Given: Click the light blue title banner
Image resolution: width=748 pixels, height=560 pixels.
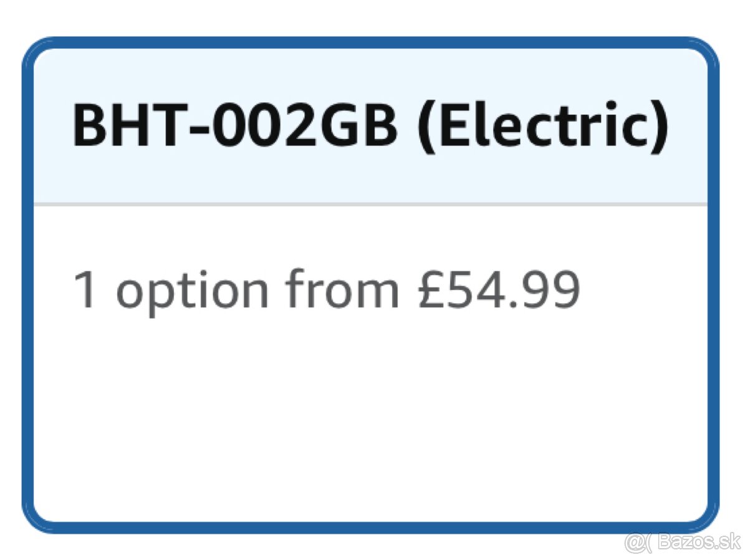Looking at the screenshot, I should pos(370,175).
